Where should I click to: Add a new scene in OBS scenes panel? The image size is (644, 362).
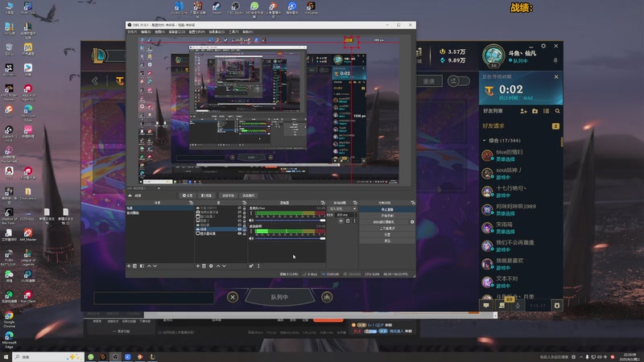129,266
